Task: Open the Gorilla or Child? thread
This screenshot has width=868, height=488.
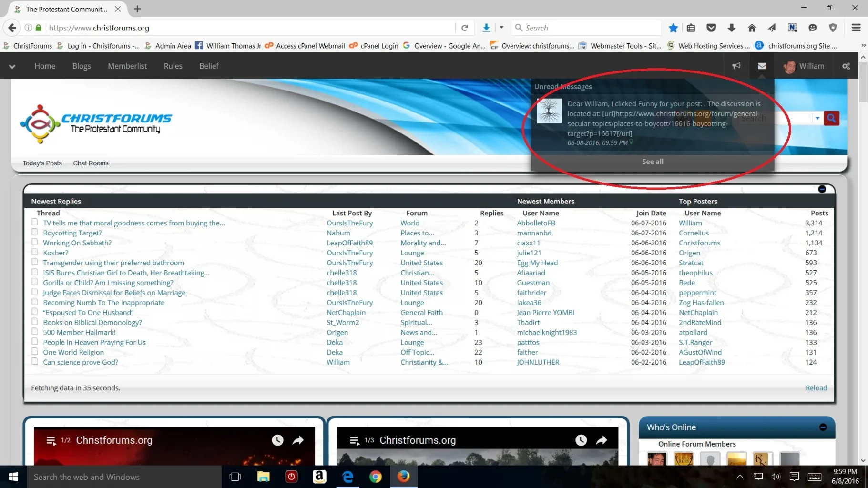Action: pyautogui.click(x=108, y=283)
